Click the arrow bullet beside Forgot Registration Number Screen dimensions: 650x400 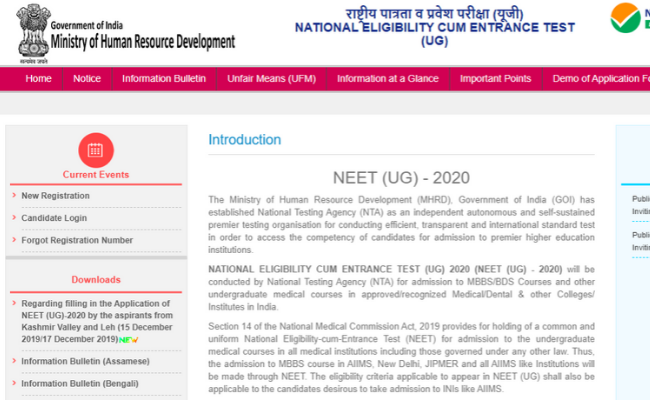click(14, 240)
